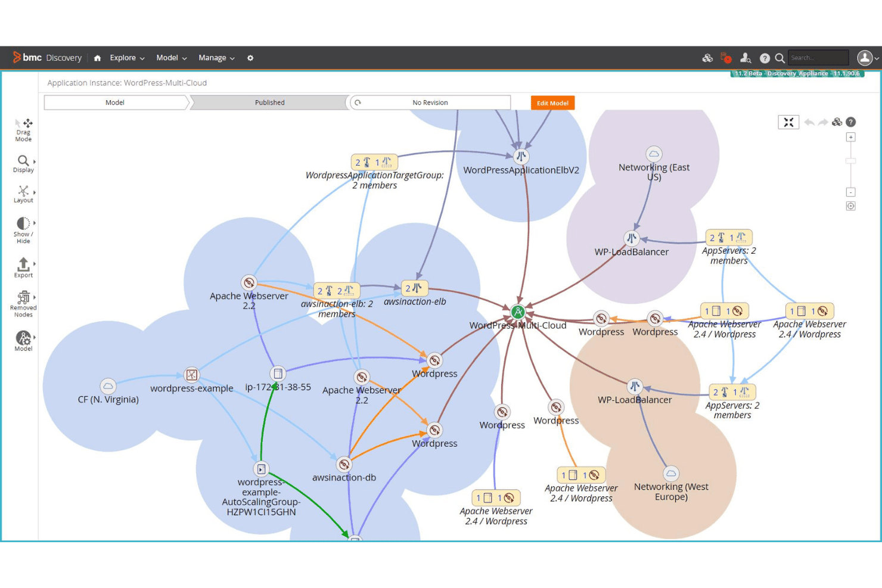
Task: Click the red recording indicator icon in header
Action: [726, 58]
